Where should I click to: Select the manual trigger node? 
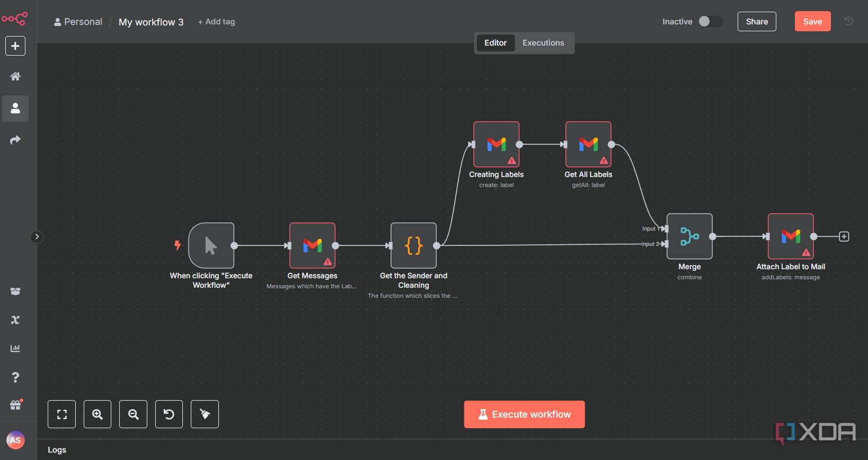(211, 245)
